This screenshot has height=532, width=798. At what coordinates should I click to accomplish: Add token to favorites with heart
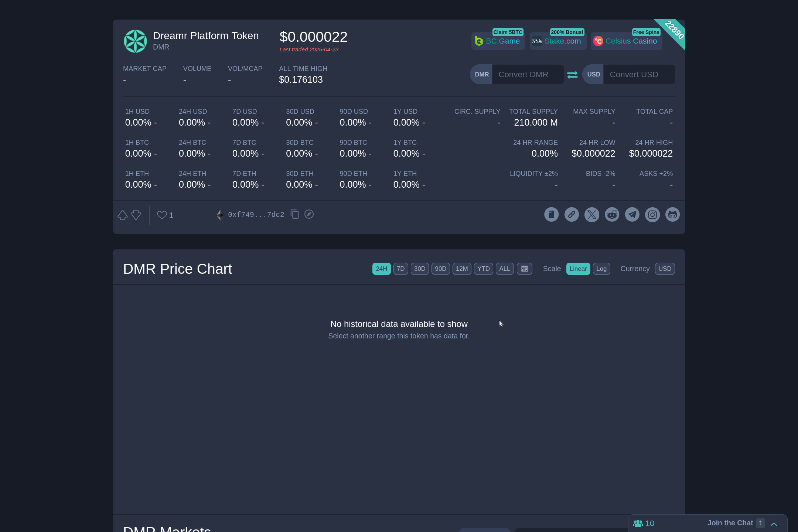(162, 215)
